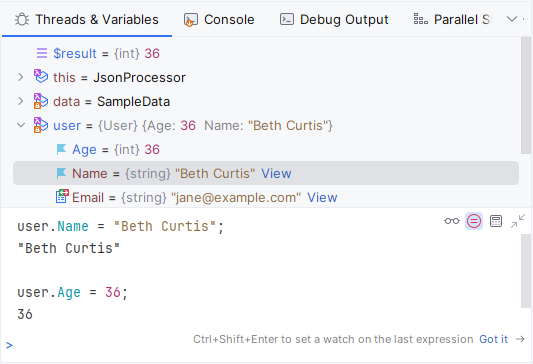Click the 36 result output line
The height and width of the screenshot is (364, 533).
(x=25, y=314)
